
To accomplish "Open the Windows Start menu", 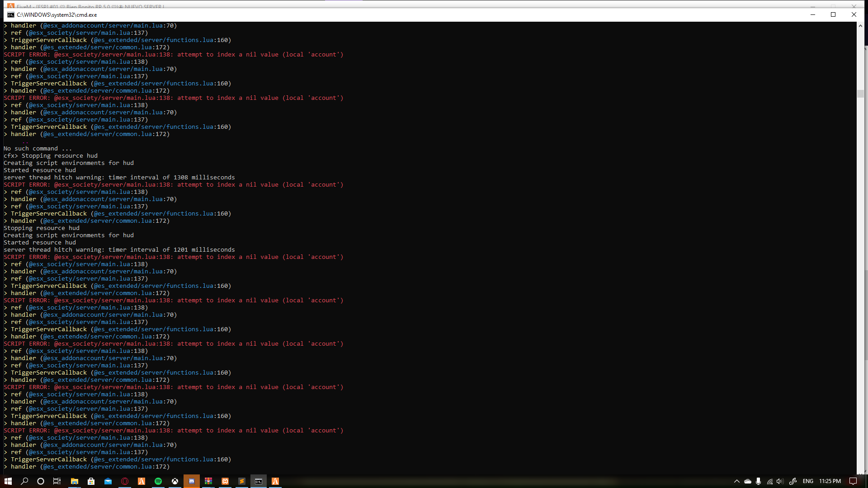I will click(x=8, y=481).
